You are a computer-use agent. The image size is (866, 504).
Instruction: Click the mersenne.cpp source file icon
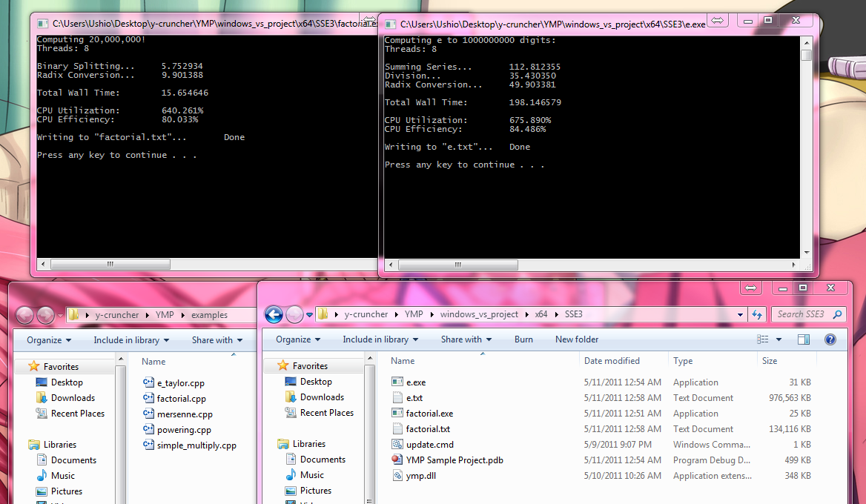tap(148, 414)
